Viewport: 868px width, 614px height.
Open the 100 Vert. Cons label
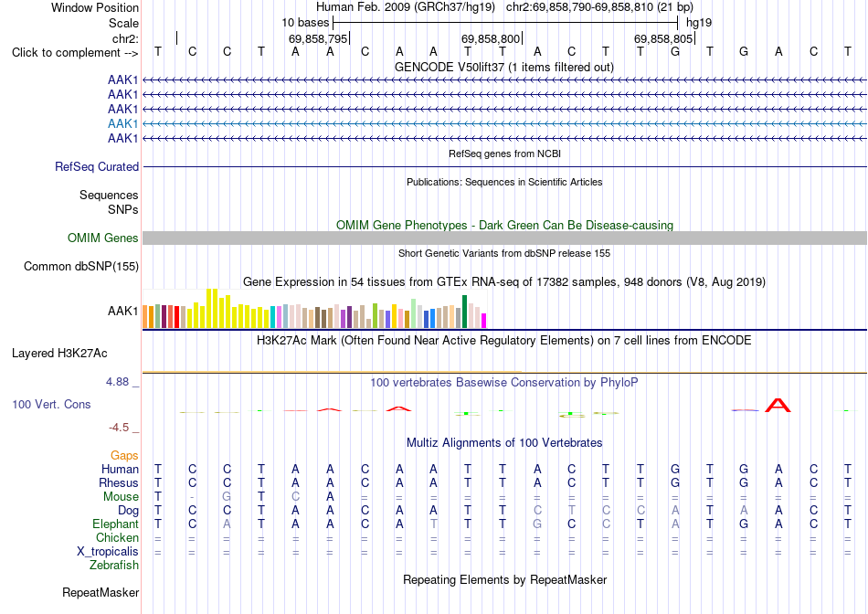[51, 404]
